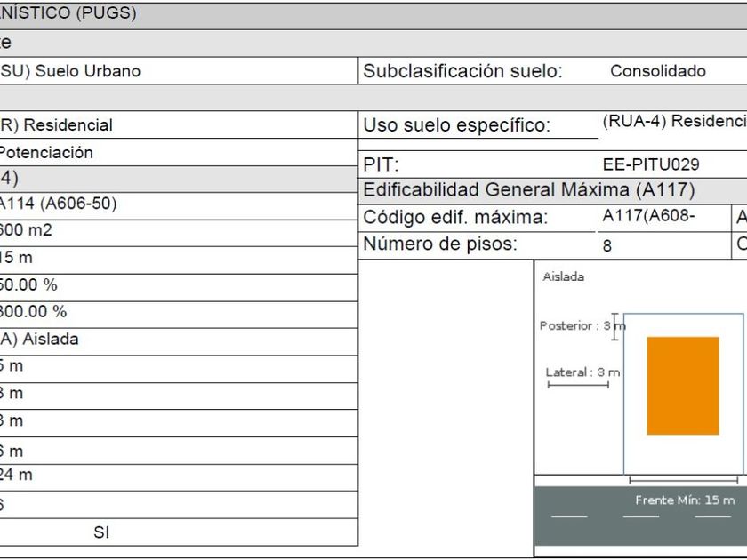Select the Consolidado subclassification value
The width and height of the screenshot is (747, 560).
coord(658,71)
